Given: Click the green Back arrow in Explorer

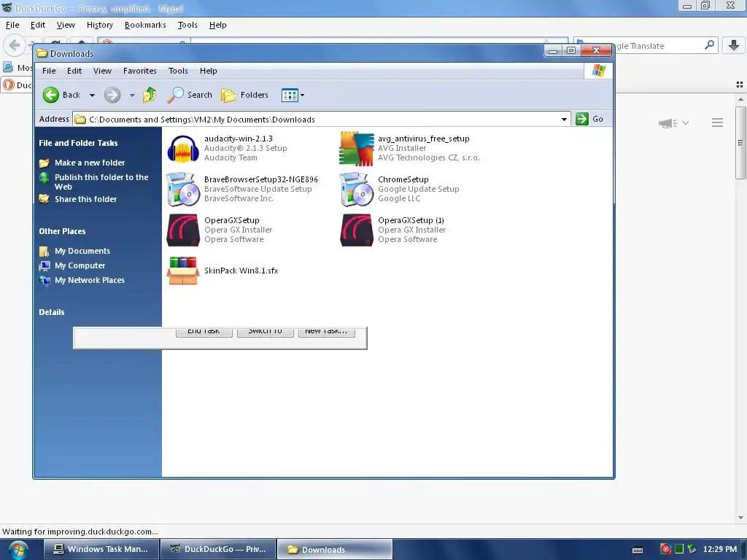Looking at the screenshot, I should click(50, 95).
